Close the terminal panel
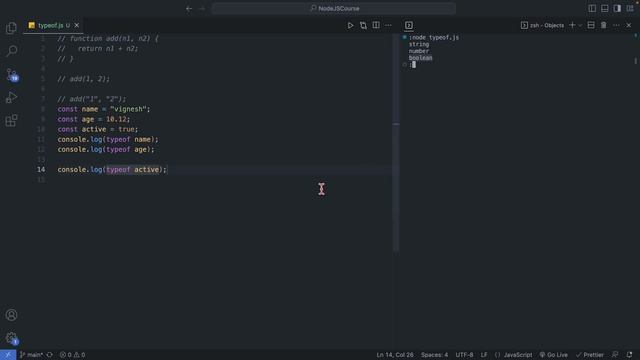Viewport: 640px width, 360px height. [x=629, y=25]
